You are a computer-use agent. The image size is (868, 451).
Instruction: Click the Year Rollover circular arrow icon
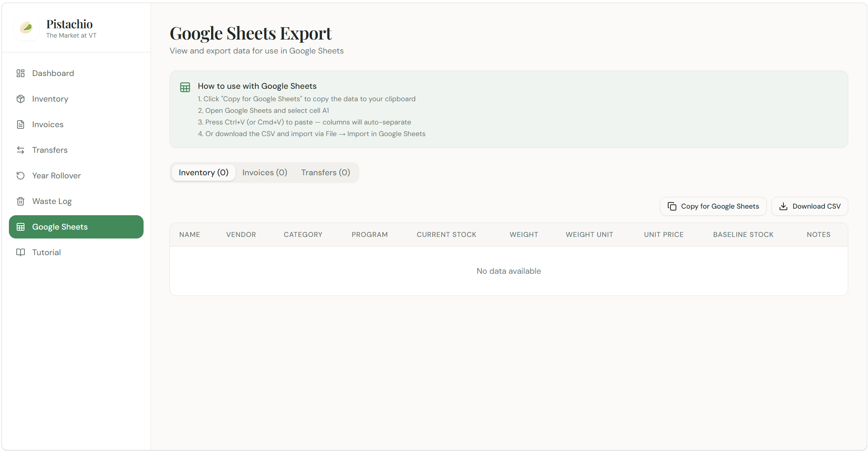coord(21,176)
